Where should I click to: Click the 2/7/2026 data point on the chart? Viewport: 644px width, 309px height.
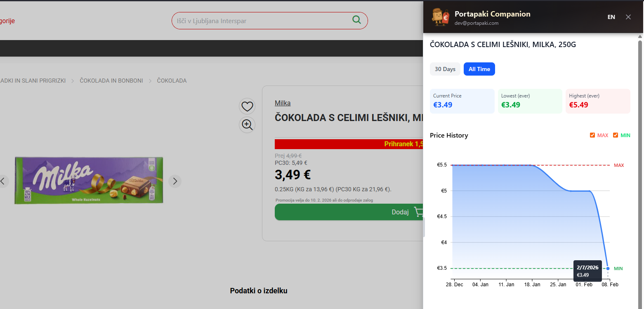[608, 269]
